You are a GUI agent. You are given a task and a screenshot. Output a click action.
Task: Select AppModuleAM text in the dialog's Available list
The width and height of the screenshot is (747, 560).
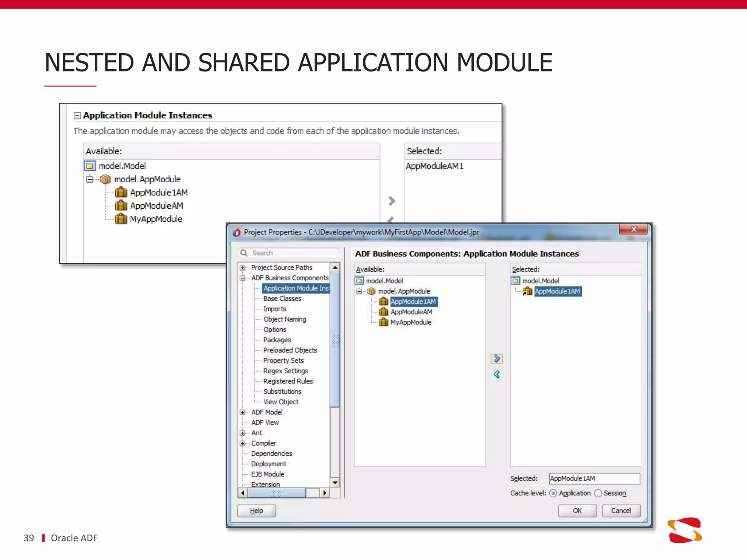[x=411, y=312]
